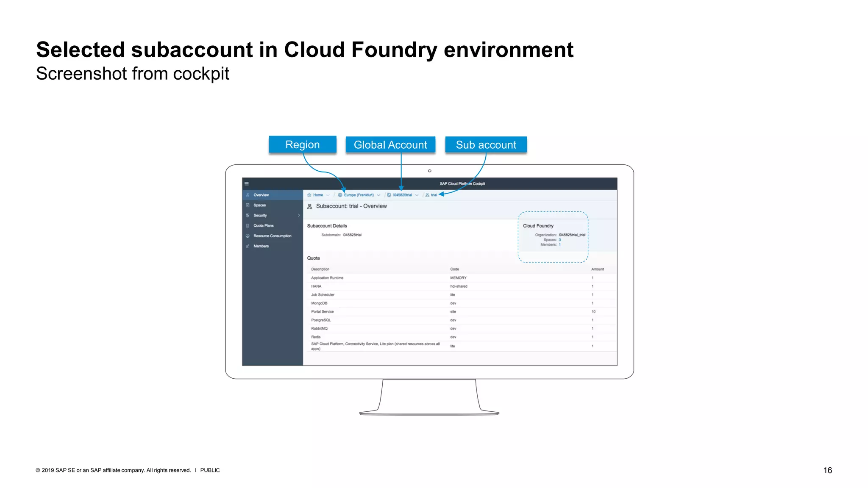Open the dropdown arrow after Home
Image resolution: width=868 pixels, height=488 pixels.
[328, 195]
